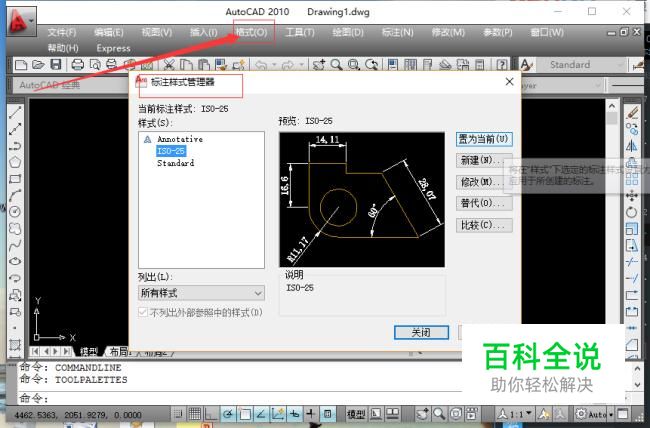The width and height of the screenshot is (650, 428).
Task: Select the Rectangle draw tool
Action: (15, 179)
